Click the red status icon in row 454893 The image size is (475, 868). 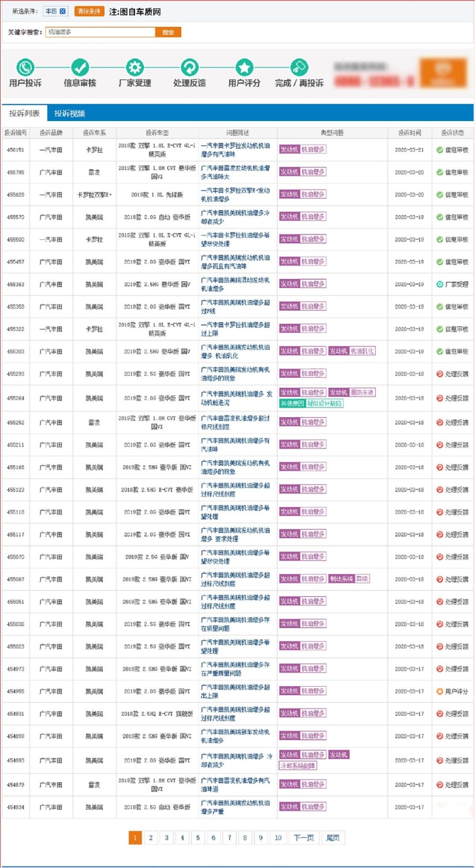(x=439, y=760)
